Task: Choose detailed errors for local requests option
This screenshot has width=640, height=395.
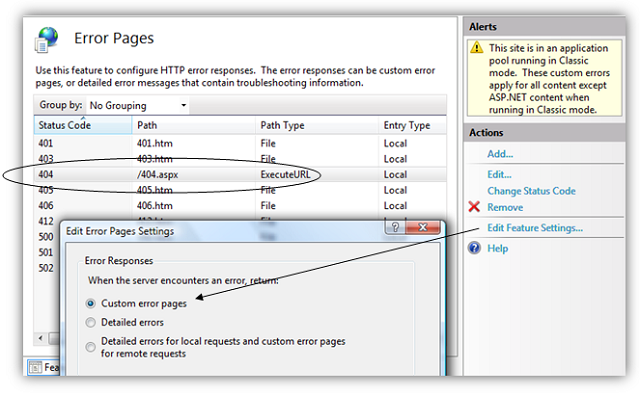Action: tap(91, 347)
